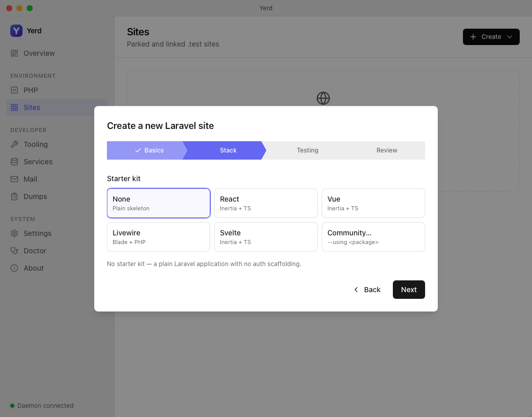Click the Overview dashboard icon
Image resolution: width=532 pixels, height=417 pixels.
coord(14,53)
